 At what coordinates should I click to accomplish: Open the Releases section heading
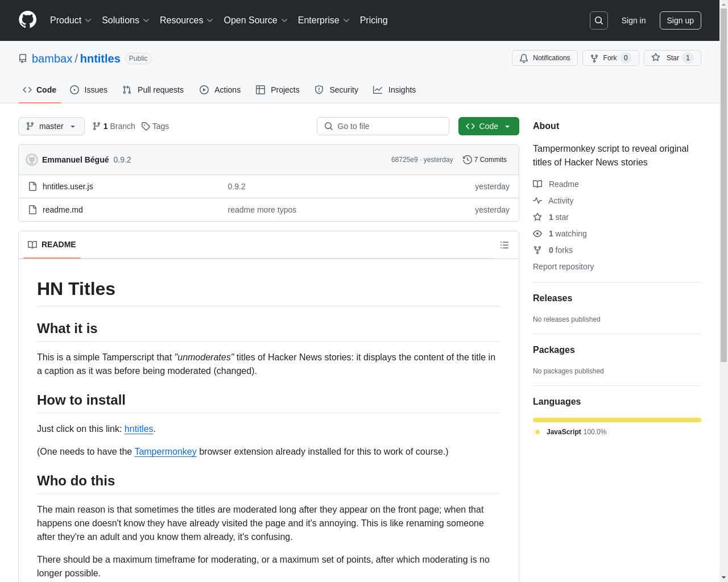pyautogui.click(x=552, y=298)
